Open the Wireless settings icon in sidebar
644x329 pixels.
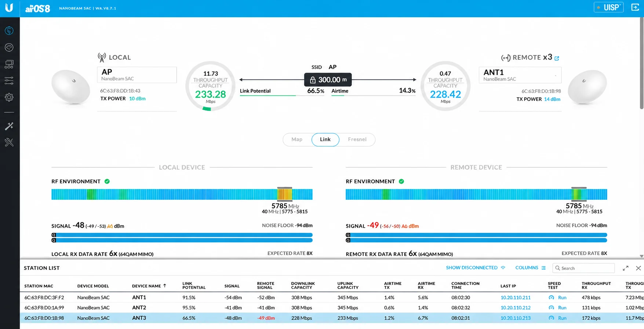point(9,47)
